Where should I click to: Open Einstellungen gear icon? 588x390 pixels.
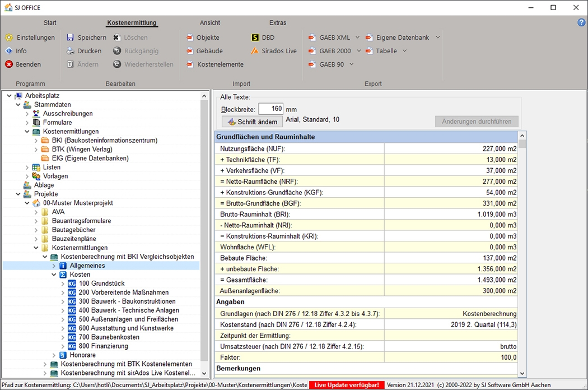9,38
